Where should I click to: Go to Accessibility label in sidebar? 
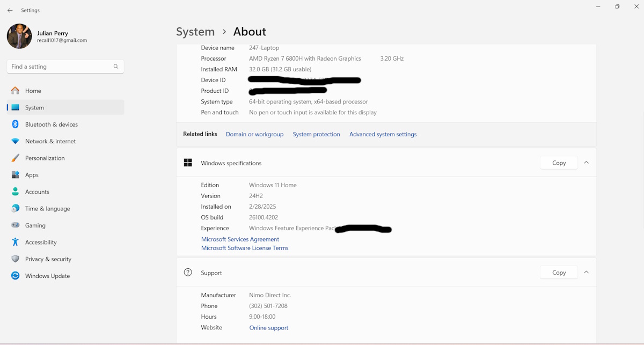click(x=41, y=243)
